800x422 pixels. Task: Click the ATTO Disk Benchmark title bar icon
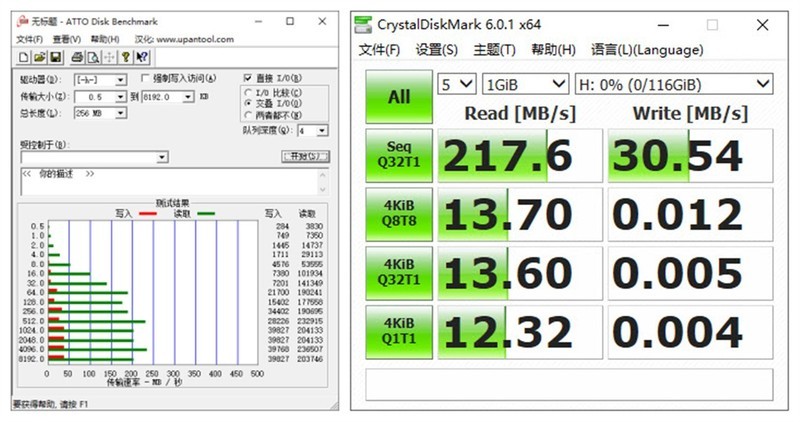click(x=22, y=21)
